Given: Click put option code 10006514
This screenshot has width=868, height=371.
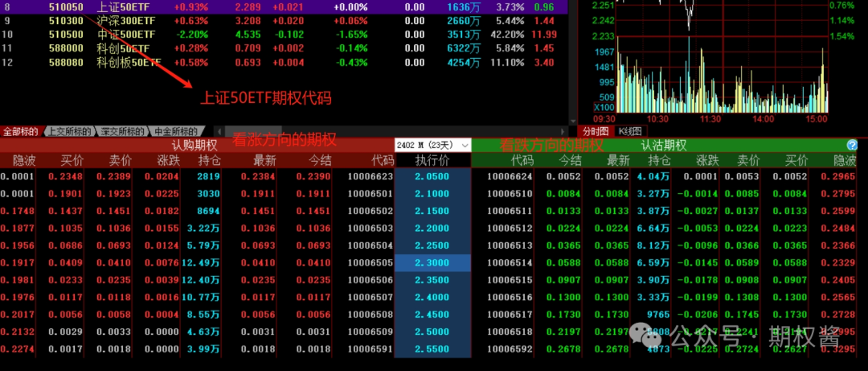Looking at the screenshot, I should (x=510, y=263).
